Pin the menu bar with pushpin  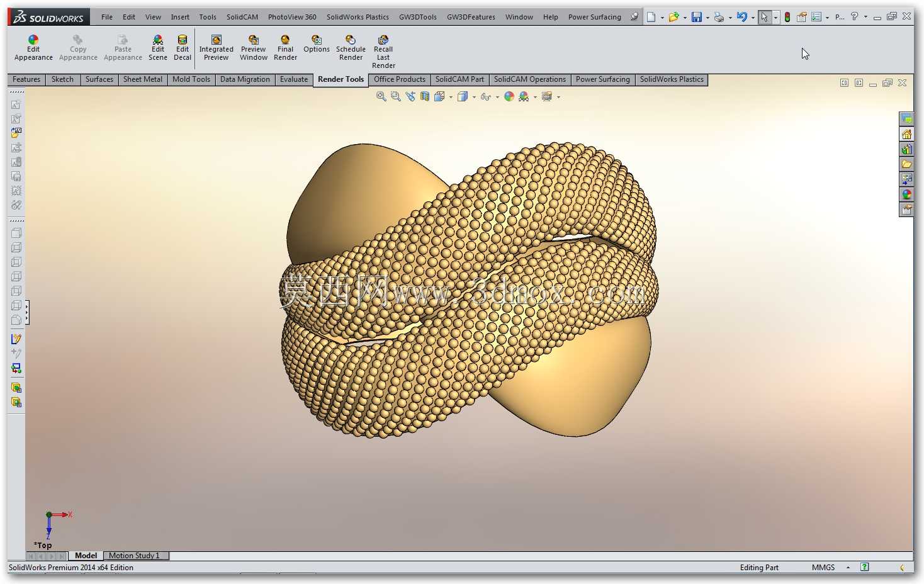(x=634, y=17)
